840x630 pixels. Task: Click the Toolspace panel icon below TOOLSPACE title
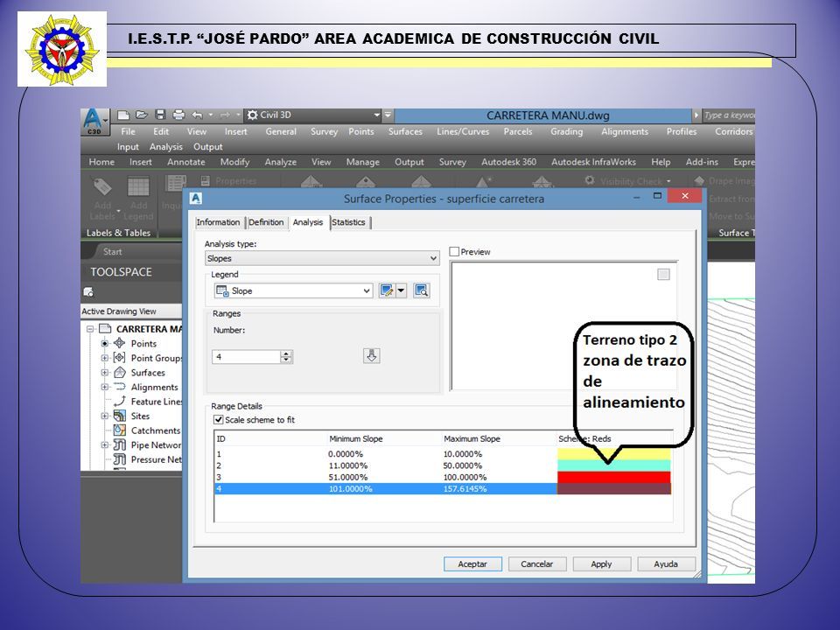point(88,292)
